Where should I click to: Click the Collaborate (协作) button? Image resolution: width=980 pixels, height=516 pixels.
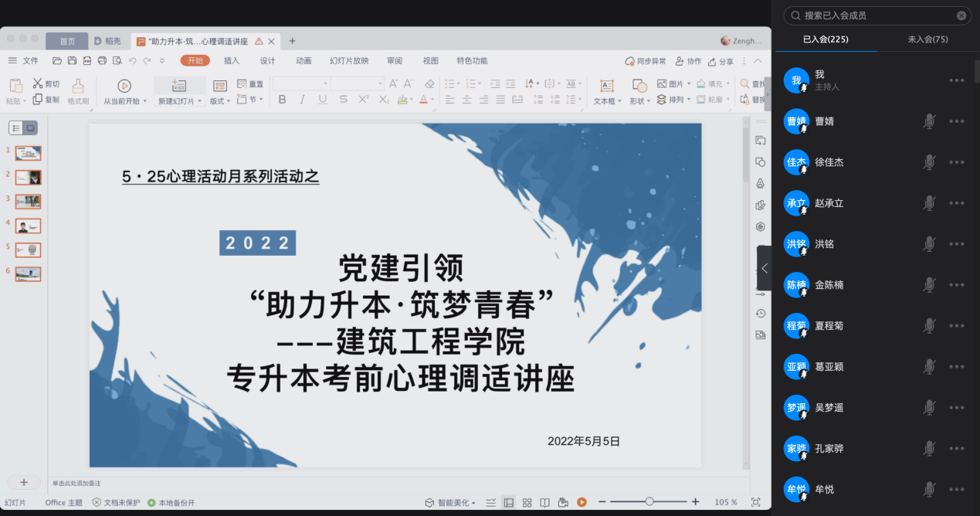[688, 61]
